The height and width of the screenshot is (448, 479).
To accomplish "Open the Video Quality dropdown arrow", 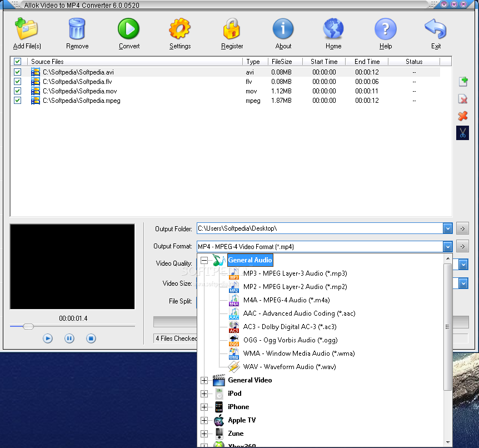I will click(463, 265).
